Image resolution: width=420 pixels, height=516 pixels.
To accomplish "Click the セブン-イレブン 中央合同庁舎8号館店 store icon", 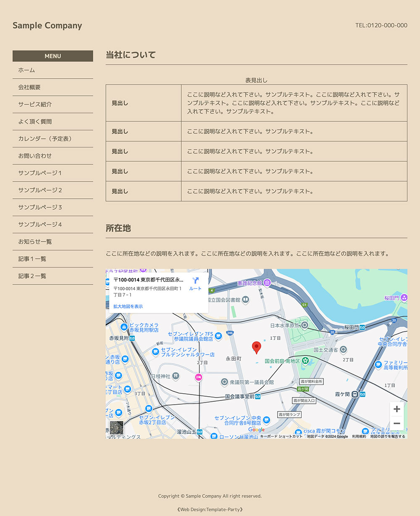I will pyautogui.click(x=266, y=420).
